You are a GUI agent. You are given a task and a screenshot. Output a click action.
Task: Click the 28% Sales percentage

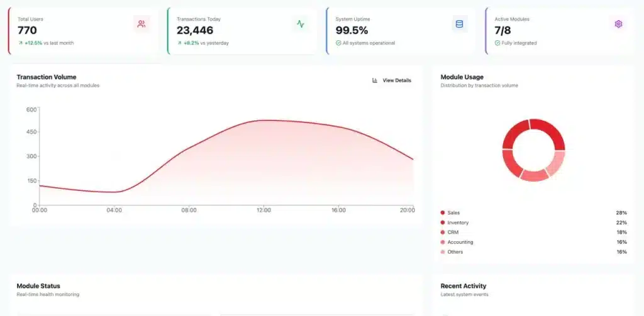(x=621, y=212)
